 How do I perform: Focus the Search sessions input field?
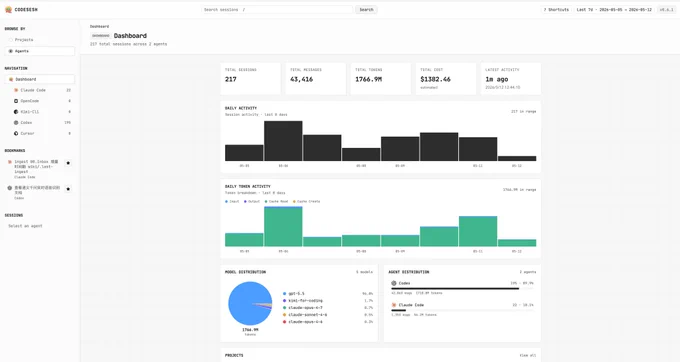coord(277,10)
